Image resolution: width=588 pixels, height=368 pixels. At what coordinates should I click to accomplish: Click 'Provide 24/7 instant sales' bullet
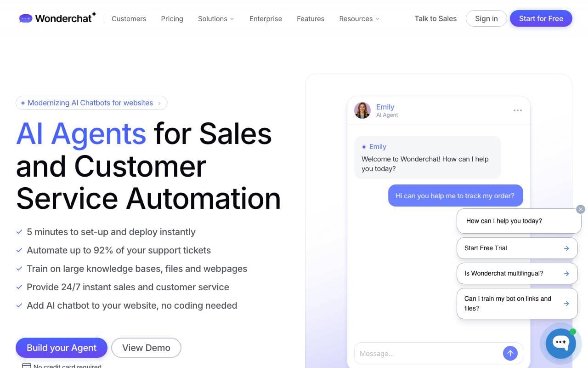click(128, 287)
